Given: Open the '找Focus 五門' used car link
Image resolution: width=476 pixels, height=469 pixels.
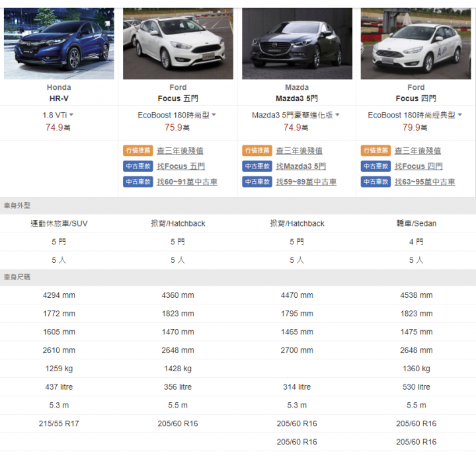Looking at the screenshot, I should coord(180,166).
